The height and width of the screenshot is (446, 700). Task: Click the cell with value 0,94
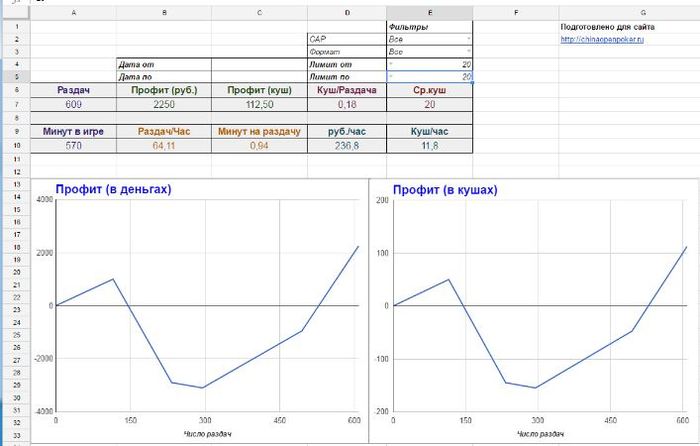click(x=259, y=146)
